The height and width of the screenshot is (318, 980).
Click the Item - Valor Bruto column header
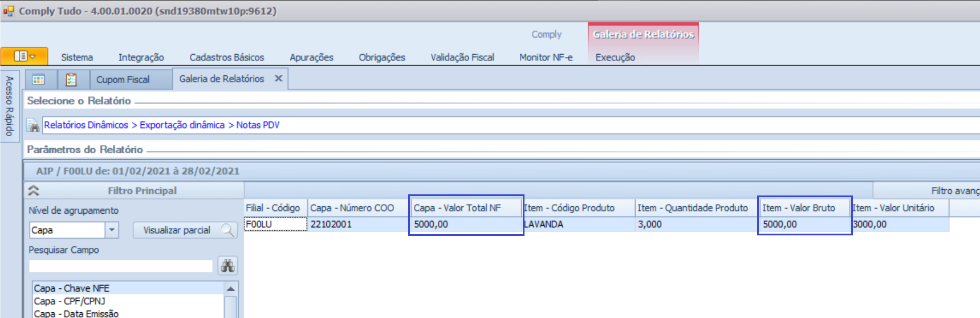click(x=804, y=208)
